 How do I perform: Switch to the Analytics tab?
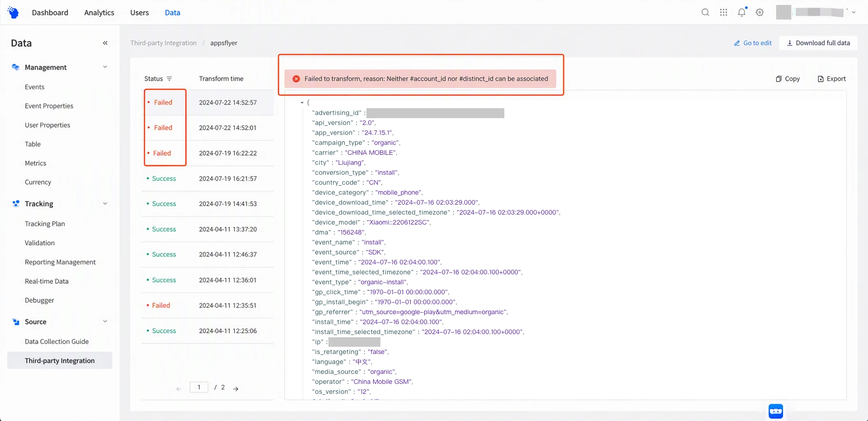tap(99, 13)
